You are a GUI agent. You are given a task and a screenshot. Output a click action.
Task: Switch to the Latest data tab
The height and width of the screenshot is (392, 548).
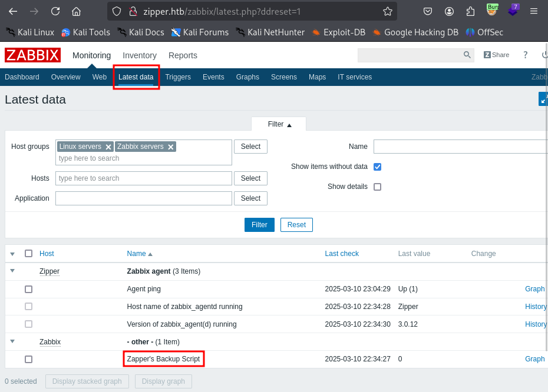pos(136,77)
